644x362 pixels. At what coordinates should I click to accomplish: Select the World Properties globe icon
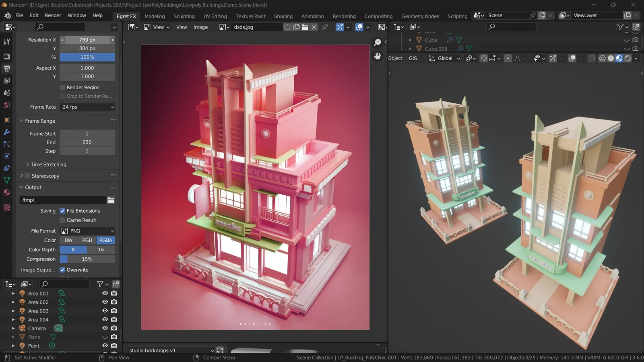(6, 105)
